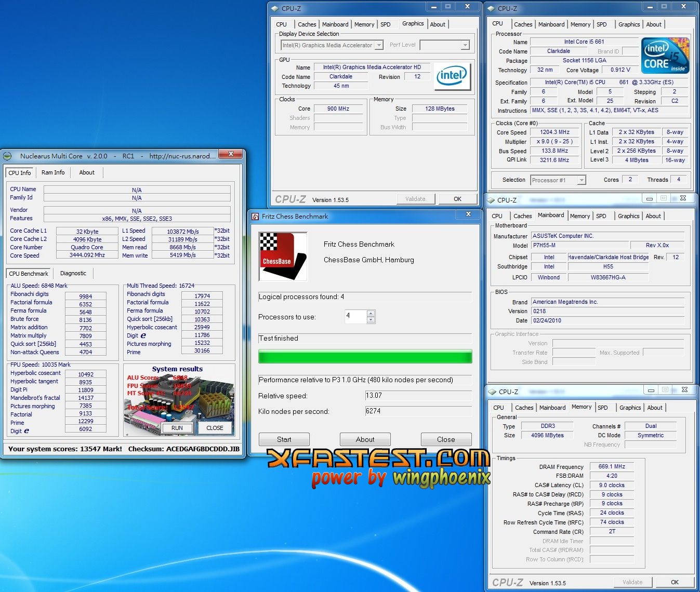Click the Fritz Chess Benchmark title icon
Screen dimensions: 700x592
pyautogui.click(x=255, y=217)
